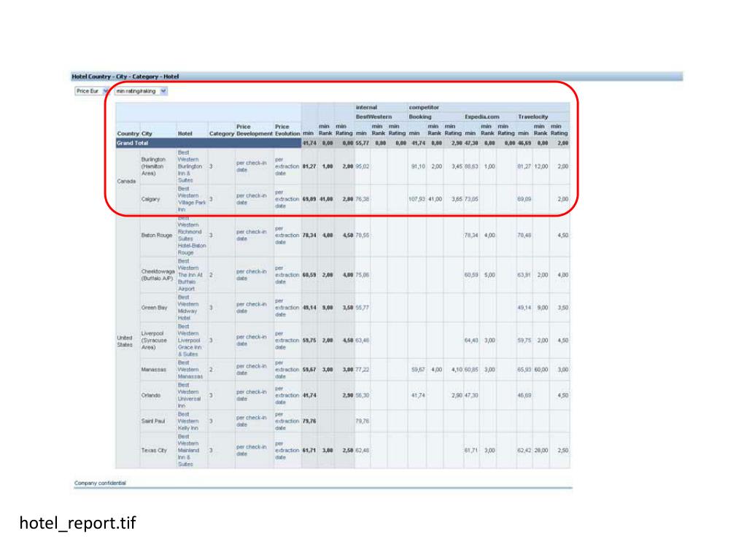Click the Hotel column header
Image resolution: width=747 pixels, height=560 pixels.
point(185,134)
